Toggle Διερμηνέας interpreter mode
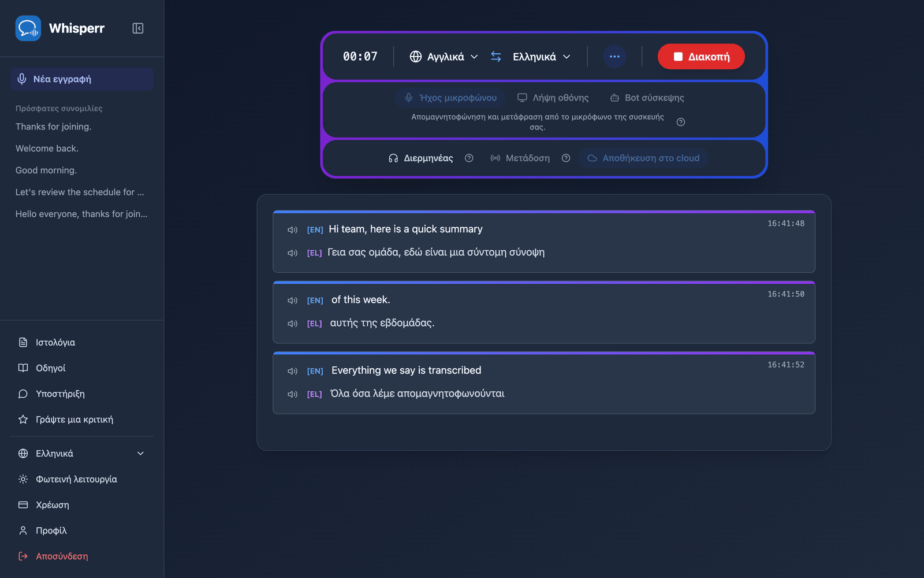The height and width of the screenshot is (578, 924). (421, 158)
